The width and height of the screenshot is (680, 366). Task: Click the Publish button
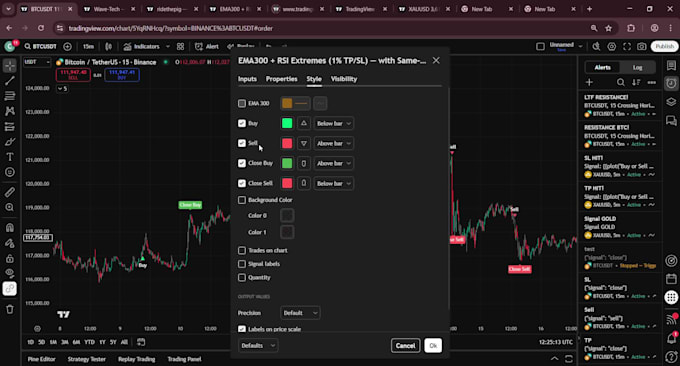(664, 46)
